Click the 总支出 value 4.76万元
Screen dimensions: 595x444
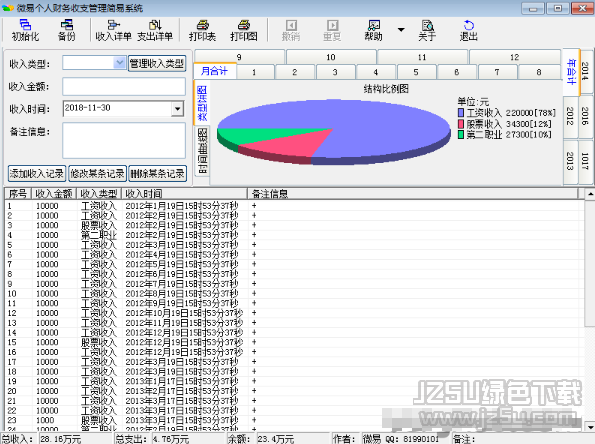coord(171,439)
